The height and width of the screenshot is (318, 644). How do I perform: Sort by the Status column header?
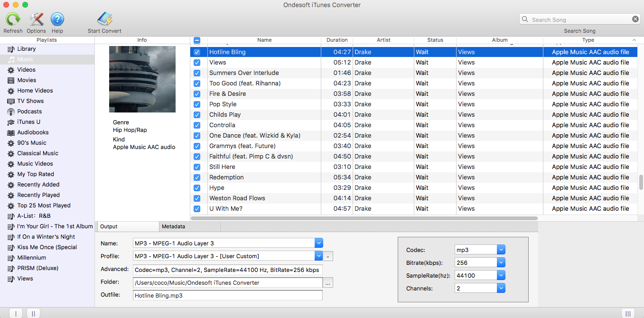point(435,40)
